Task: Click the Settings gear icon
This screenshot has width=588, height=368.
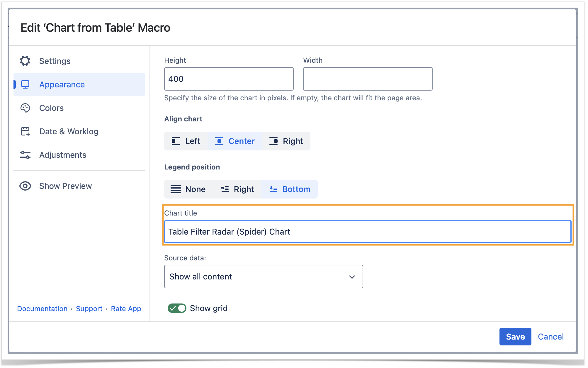Action: click(x=25, y=61)
